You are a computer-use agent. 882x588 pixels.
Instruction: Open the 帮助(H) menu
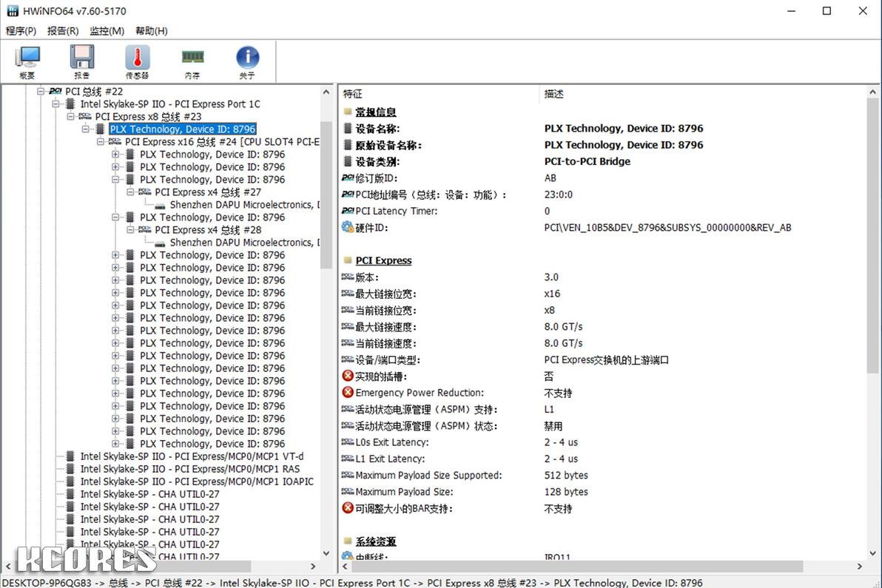pos(151,31)
